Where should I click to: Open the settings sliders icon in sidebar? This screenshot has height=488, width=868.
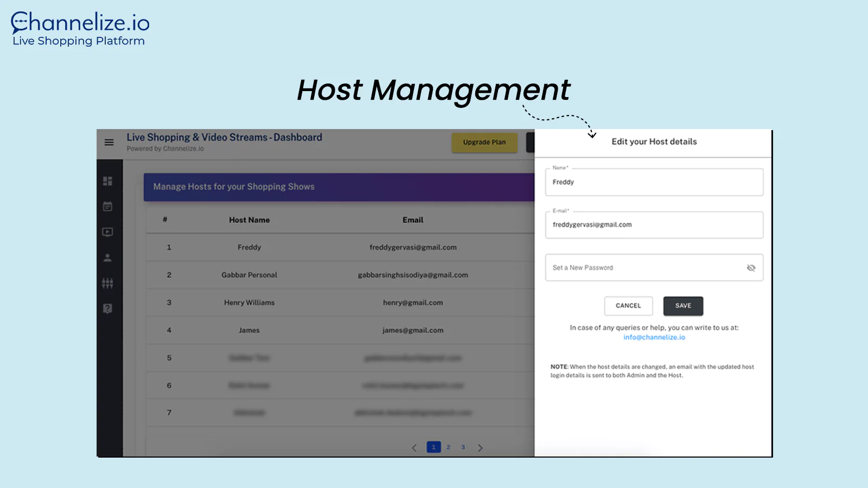[107, 283]
